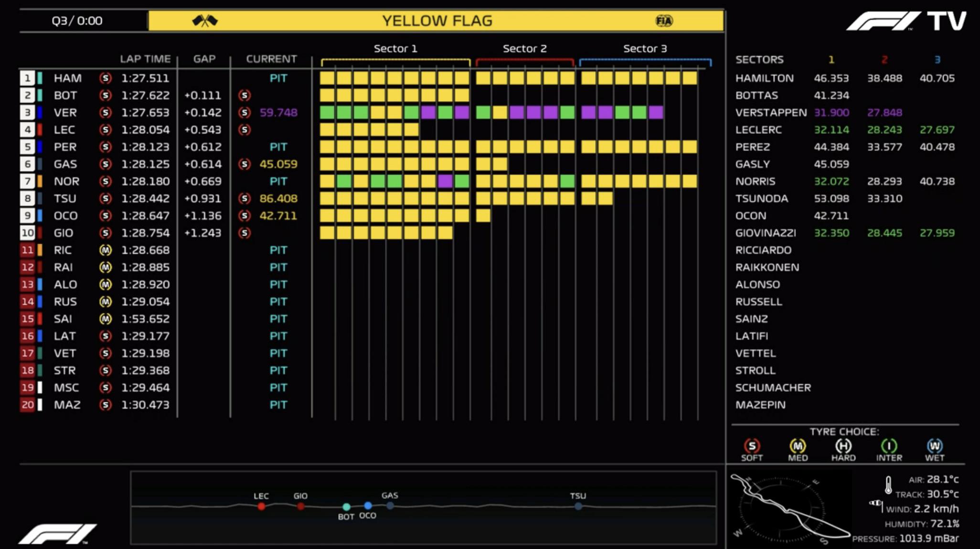Click the GIO dot on track position bar
The image size is (980, 549).
(300, 506)
